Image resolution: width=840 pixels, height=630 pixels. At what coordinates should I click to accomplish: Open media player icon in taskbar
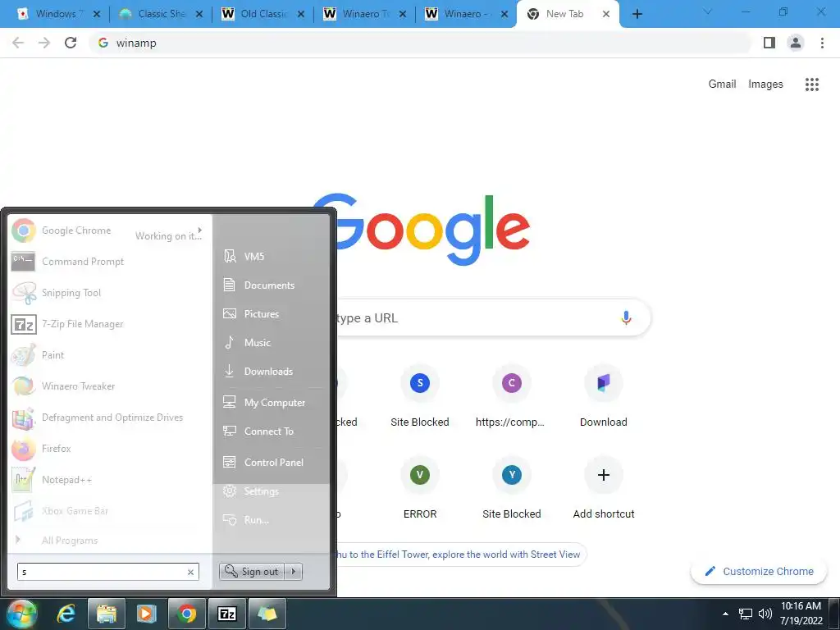pyautogui.click(x=146, y=614)
